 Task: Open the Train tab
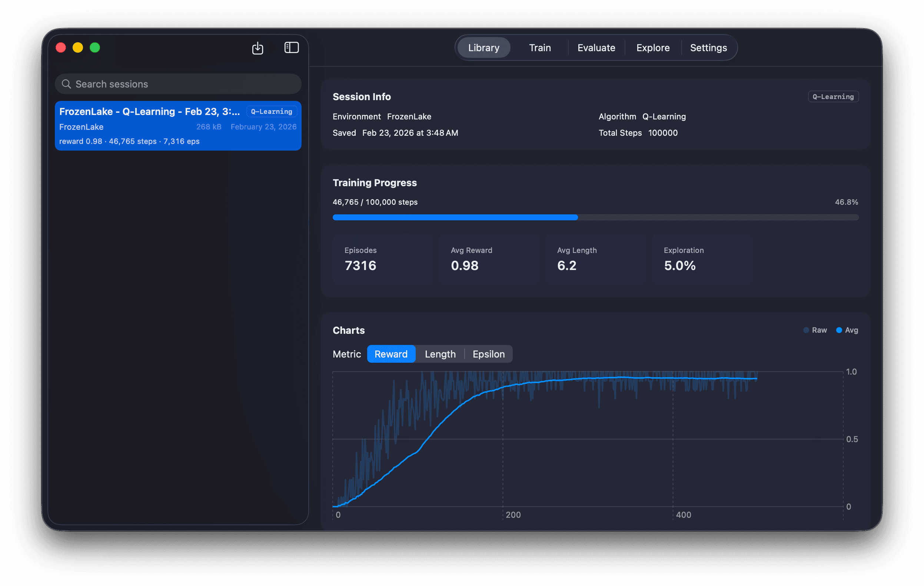tap(539, 48)
